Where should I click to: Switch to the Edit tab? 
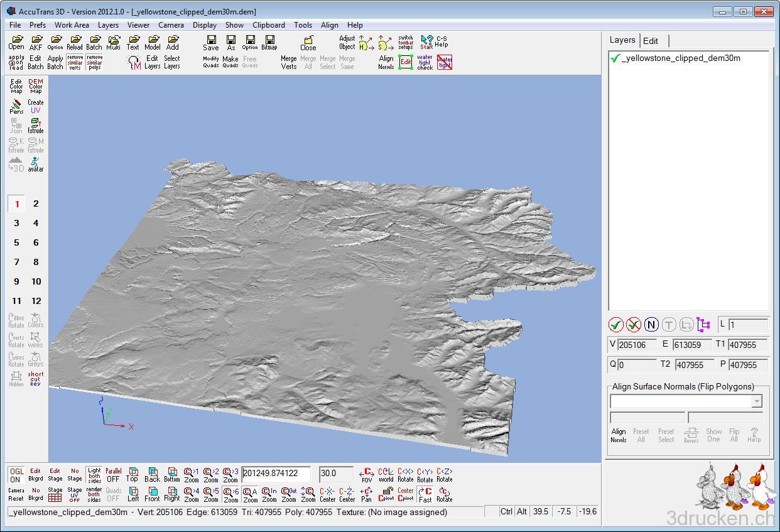651,41
